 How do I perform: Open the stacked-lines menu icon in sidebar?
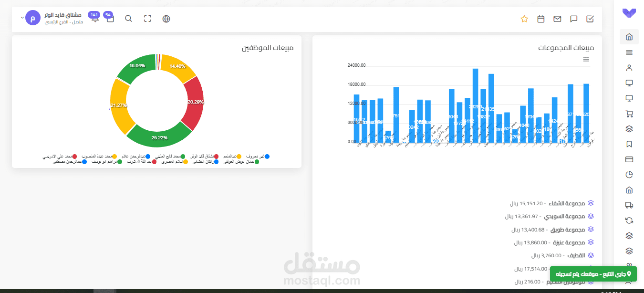[629, 52]
